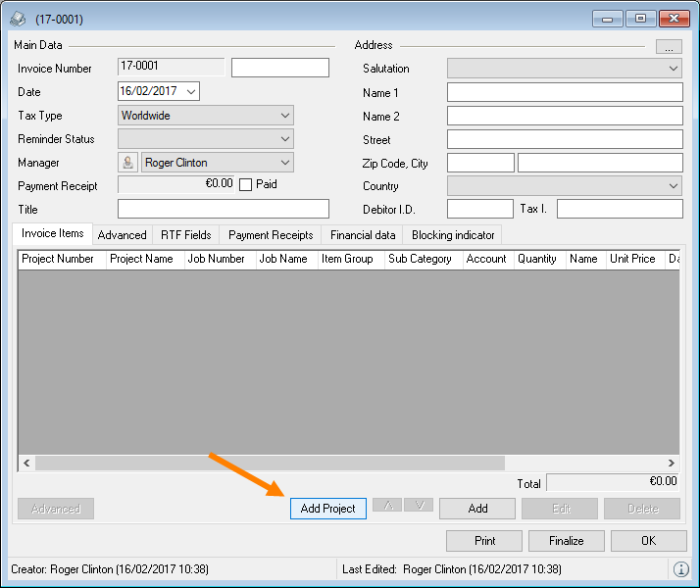The image size is (700, 588).
Task: Click the manager person icon button
Action: 128,163
